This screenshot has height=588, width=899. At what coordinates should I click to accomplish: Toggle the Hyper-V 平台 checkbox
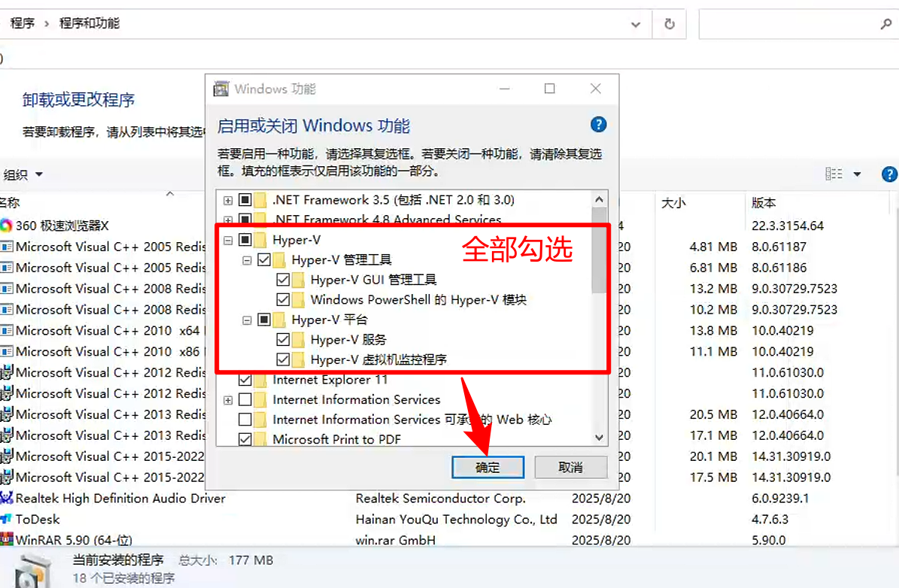pyautogui.click(x=264, y=320)
